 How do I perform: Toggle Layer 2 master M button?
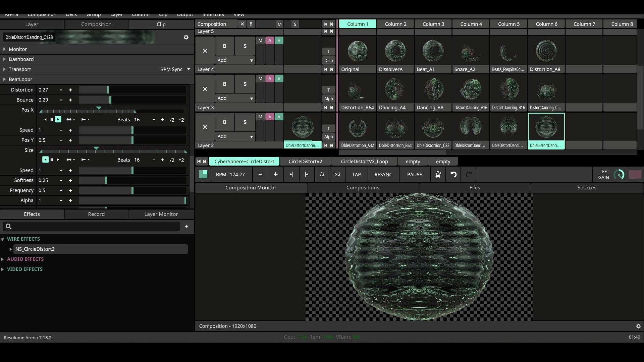tap(260, 117)
